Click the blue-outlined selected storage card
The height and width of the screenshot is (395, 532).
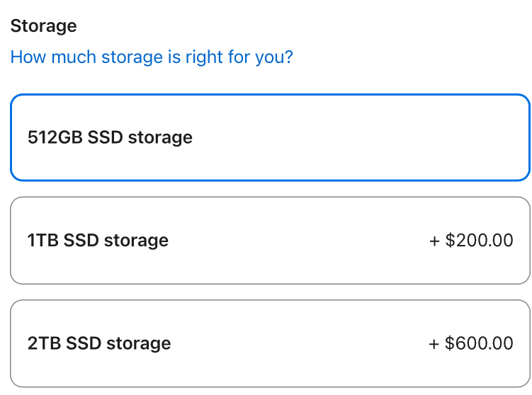point(270,137)
